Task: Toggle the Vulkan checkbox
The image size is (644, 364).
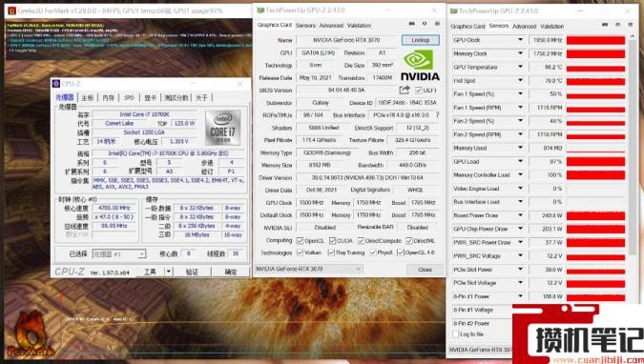Action: pos(300,253)
